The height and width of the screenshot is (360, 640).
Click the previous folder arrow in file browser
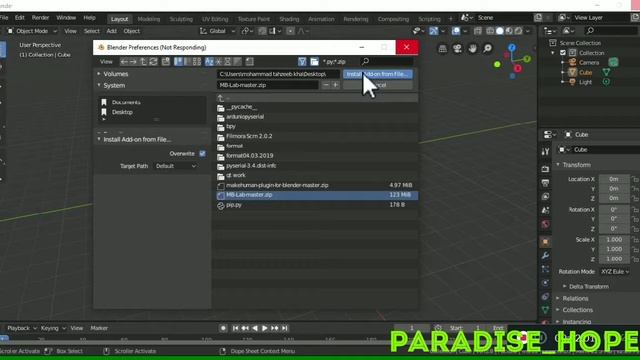click(x=124, y=62)
